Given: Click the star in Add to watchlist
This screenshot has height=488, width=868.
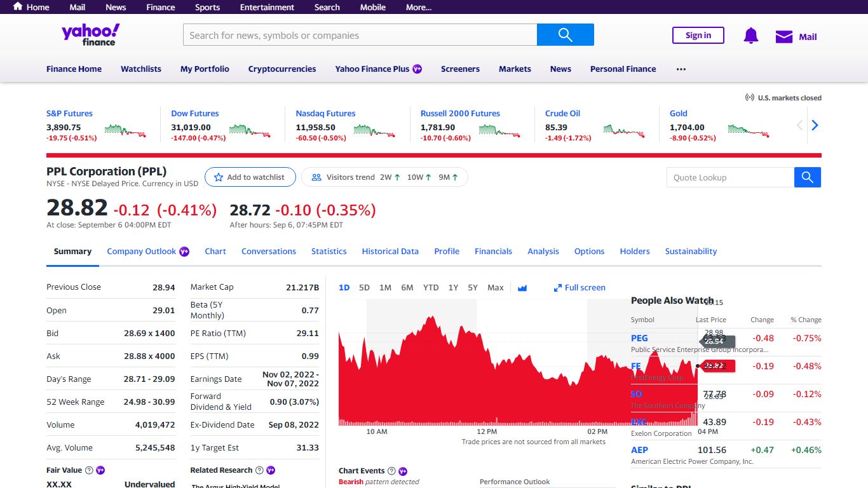Looking at the screenshot, I should 219,177.
